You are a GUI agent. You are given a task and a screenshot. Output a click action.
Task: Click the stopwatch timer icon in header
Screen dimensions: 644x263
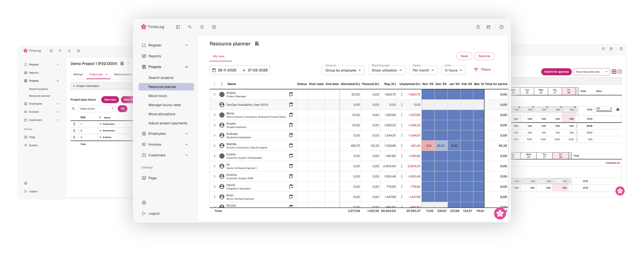pos(478,27)
